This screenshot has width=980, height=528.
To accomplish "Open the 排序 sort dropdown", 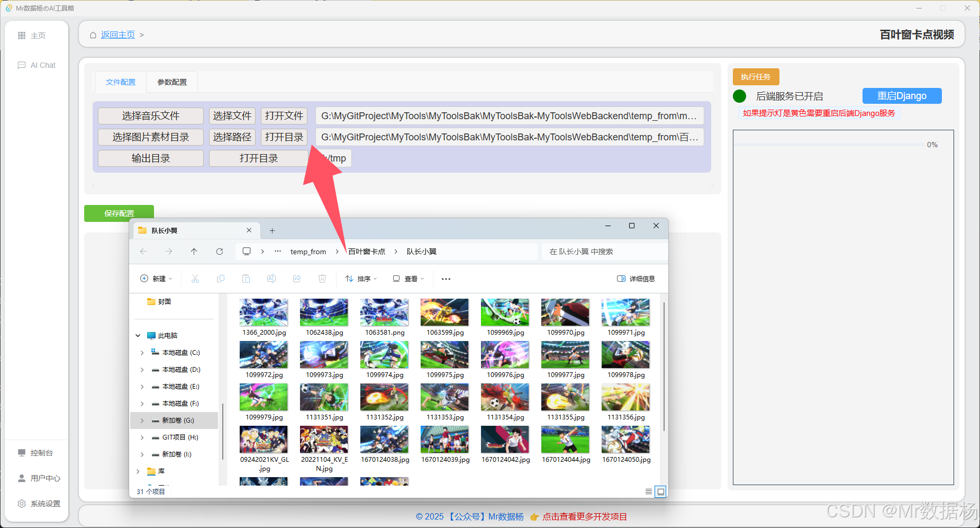I will (361, 279).
